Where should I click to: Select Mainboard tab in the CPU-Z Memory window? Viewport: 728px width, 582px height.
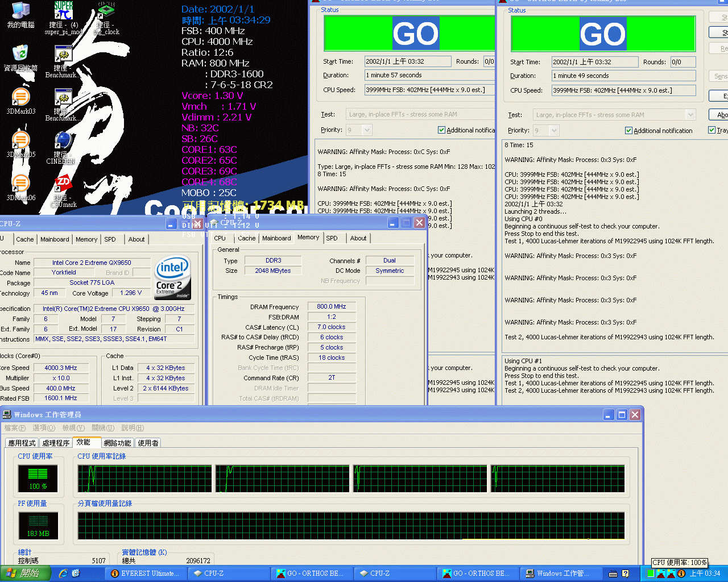(276, 239)
